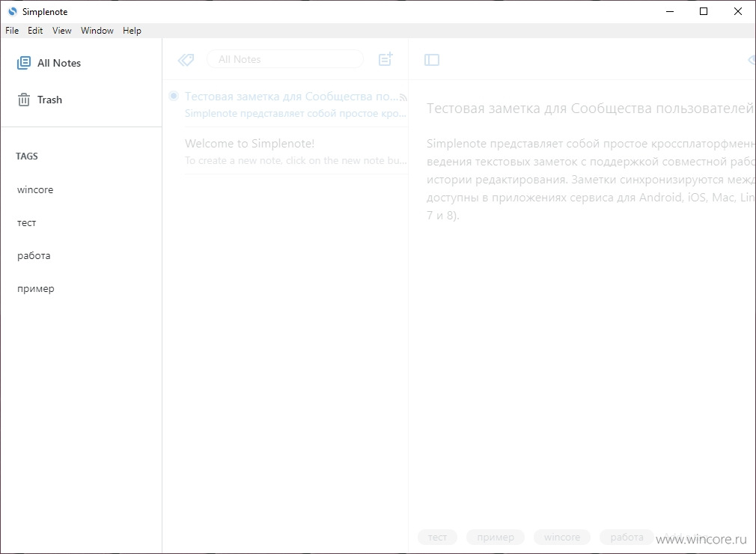
Task: Click into the note body text
Action: [590, 180]
